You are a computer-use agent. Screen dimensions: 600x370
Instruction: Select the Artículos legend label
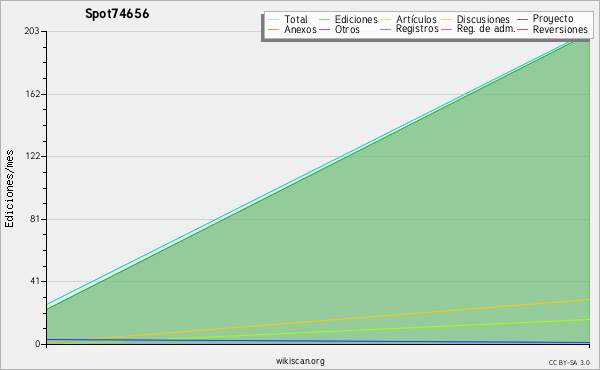coord(416,19)
